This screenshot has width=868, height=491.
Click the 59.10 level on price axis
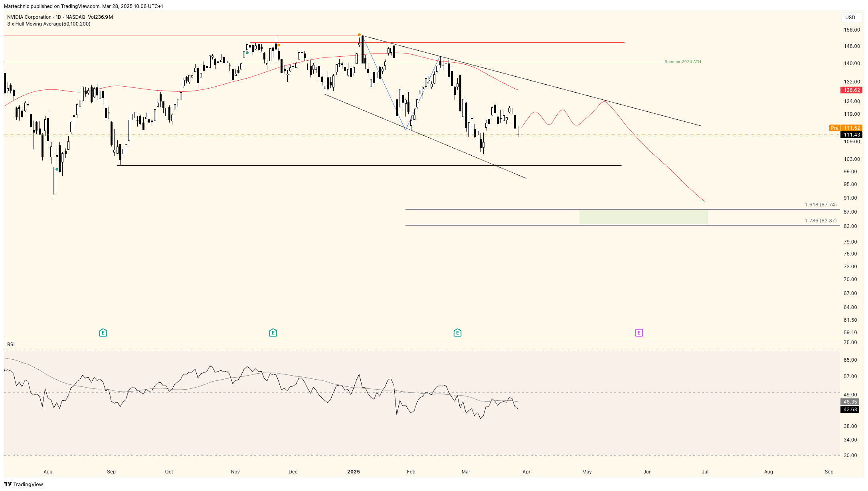click(x=850, y=333)
